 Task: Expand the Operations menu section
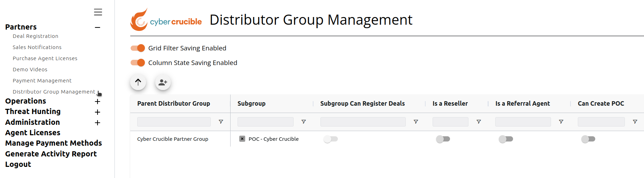click(98, 102)
